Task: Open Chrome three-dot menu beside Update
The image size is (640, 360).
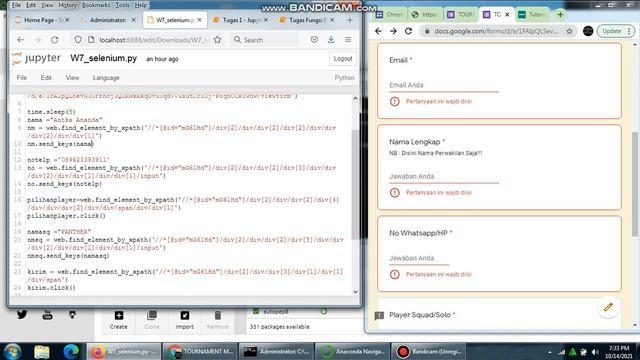Action: pyautogui.click(x=629, y=31)
